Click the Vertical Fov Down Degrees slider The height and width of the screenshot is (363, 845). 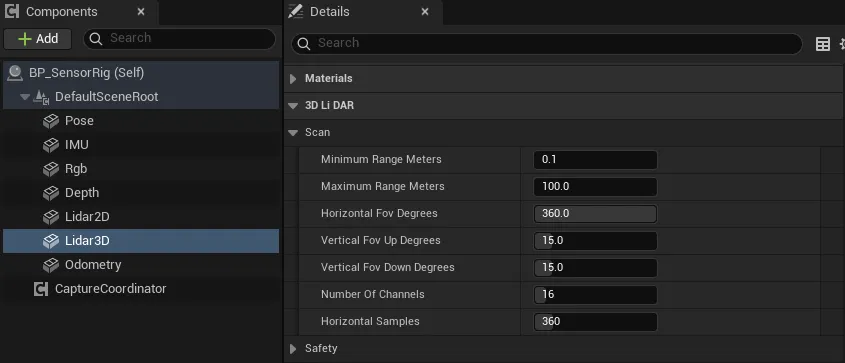tap(595, 268)
